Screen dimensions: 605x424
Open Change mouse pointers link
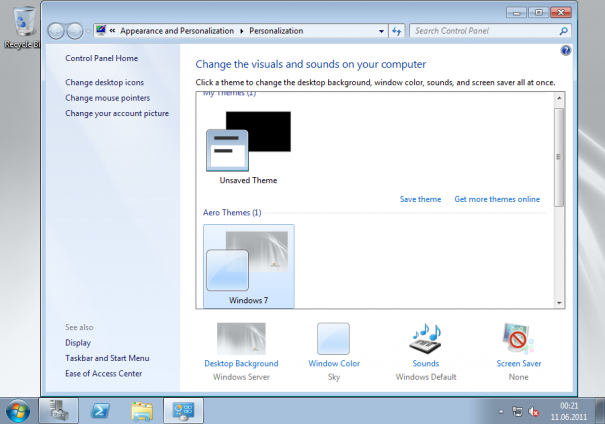coord(107,98)
